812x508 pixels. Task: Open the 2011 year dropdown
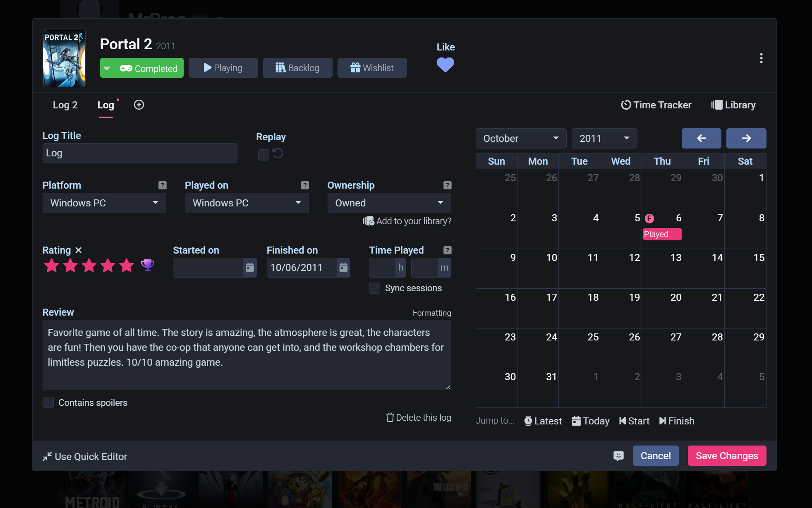(x=604, y=138)
